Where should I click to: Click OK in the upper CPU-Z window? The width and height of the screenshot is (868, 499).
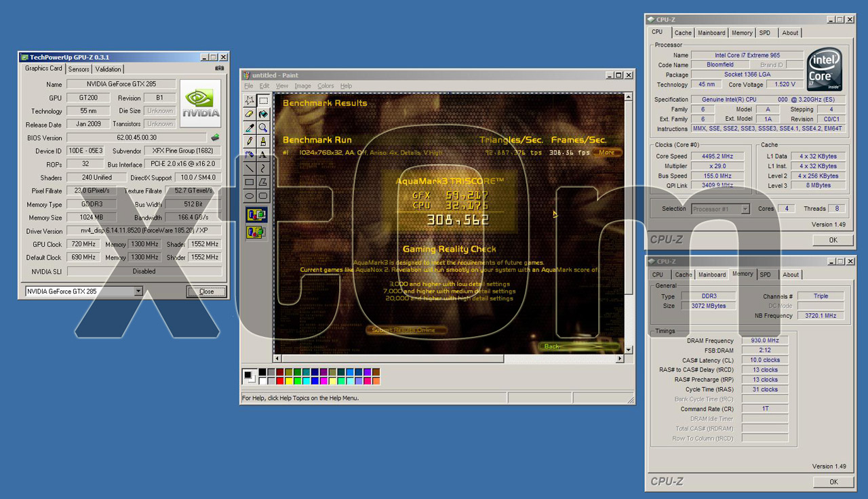click(x=833, y=240)
